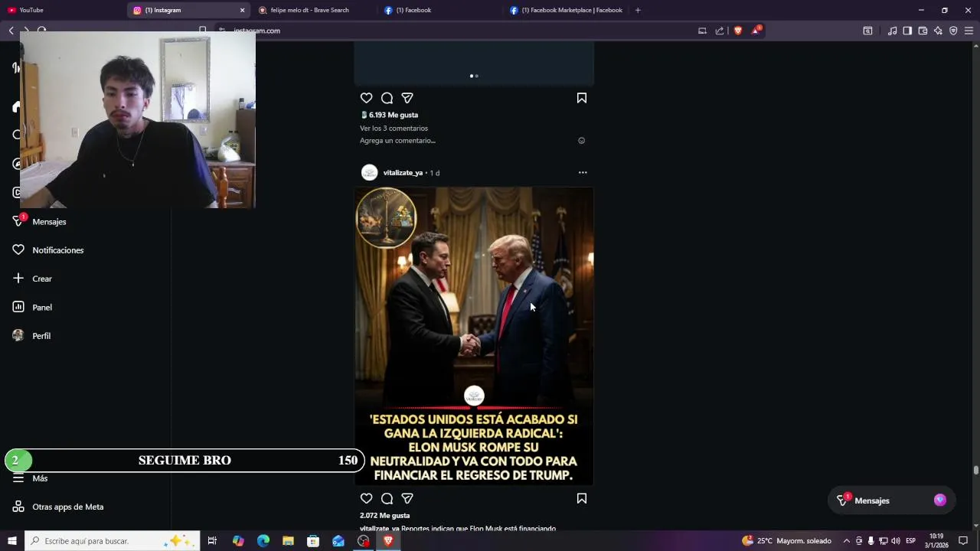Open the Brave main hamburger menu
This screenshot has width=980, height=551.
(x=969, y=31)
